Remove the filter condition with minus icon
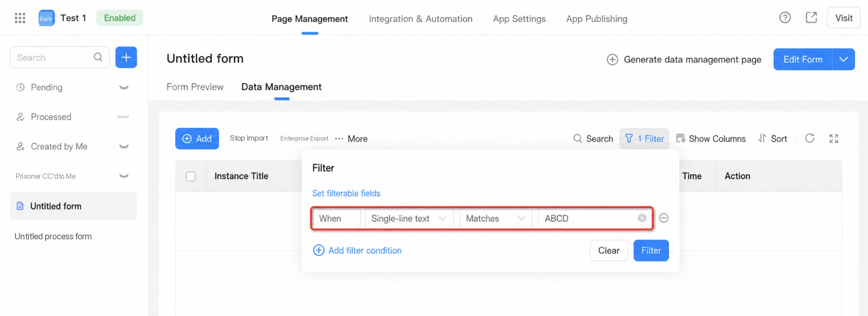 [x=663, y=218]
